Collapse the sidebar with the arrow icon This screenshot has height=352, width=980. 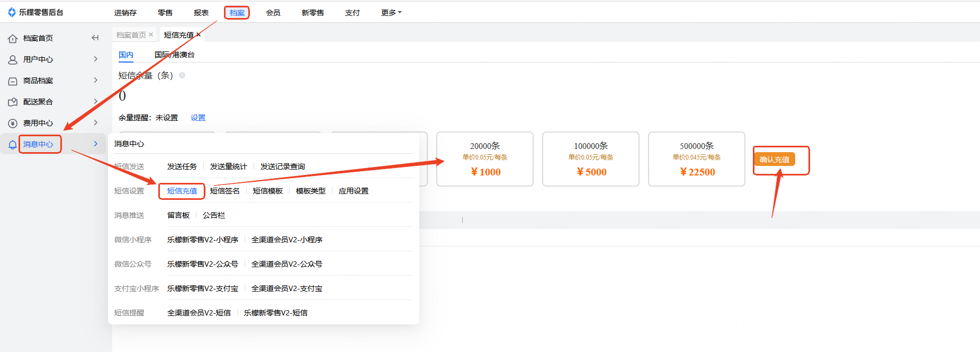95,38
